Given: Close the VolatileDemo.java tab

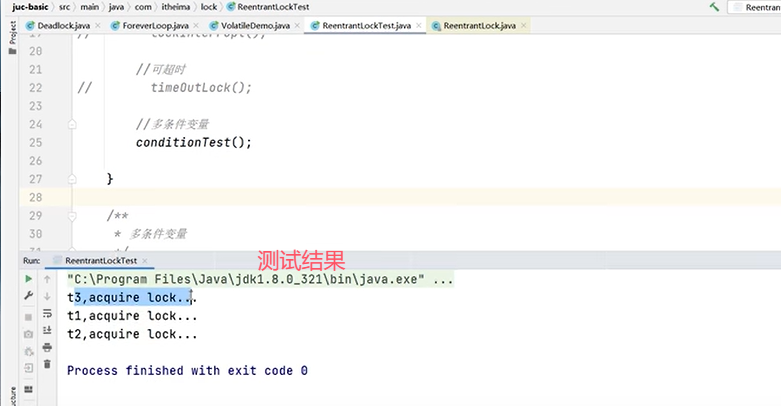Looking at the screenshot, I should point(297,25).
